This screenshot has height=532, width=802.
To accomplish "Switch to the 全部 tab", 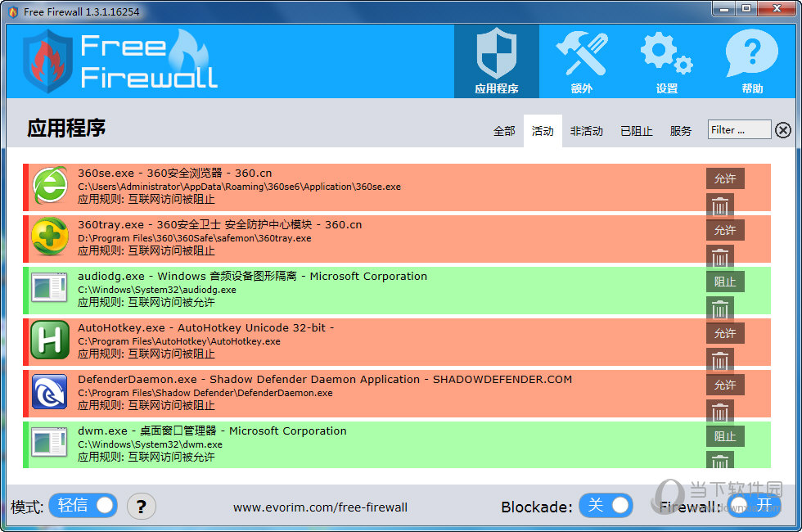I will point(504,131).
